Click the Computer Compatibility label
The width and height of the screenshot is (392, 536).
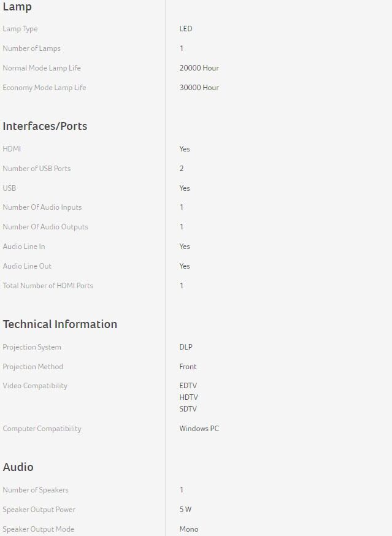pyautogui.click(x=42, y=429)
